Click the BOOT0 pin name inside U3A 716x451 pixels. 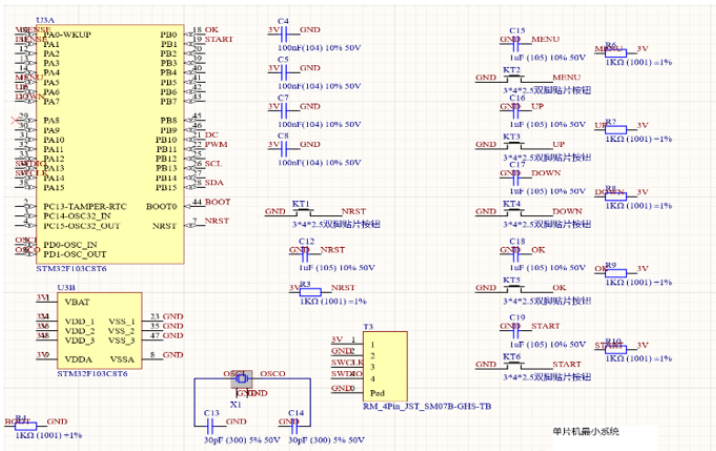(x=161, y=207)
